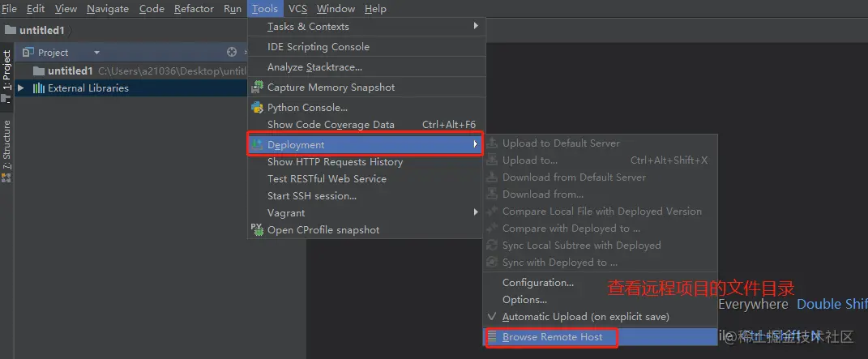Expand the External Libraries node
The width and height of the screenshot is (868, 359).
click(21, 88)
